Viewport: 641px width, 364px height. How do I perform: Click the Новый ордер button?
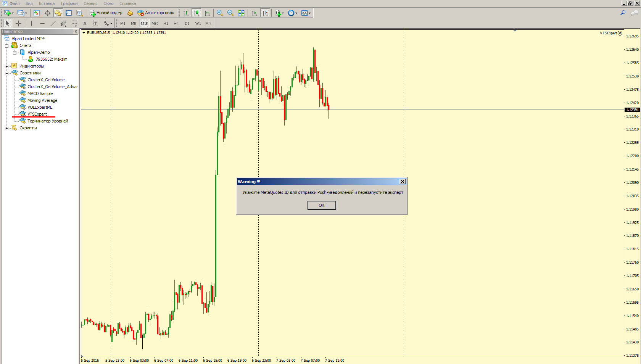pyautogui.click(x=106, y=13)
